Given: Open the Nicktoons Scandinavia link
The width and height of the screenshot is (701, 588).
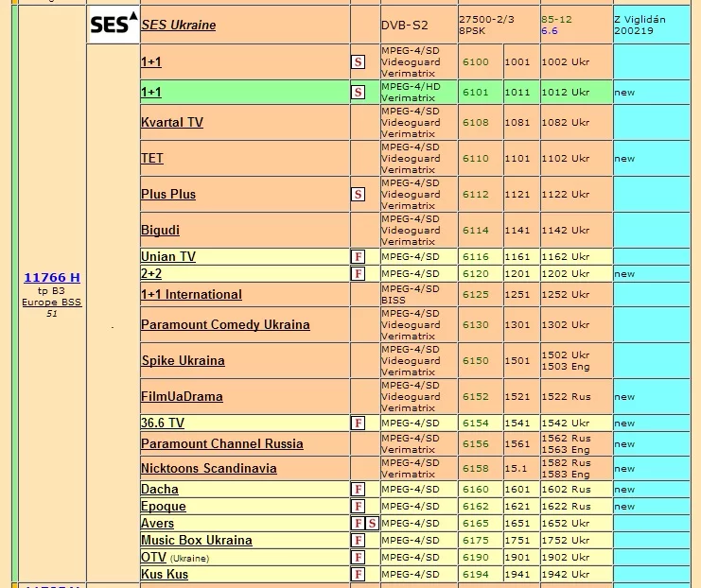Looking at the screenshot, I should [209, 468].
